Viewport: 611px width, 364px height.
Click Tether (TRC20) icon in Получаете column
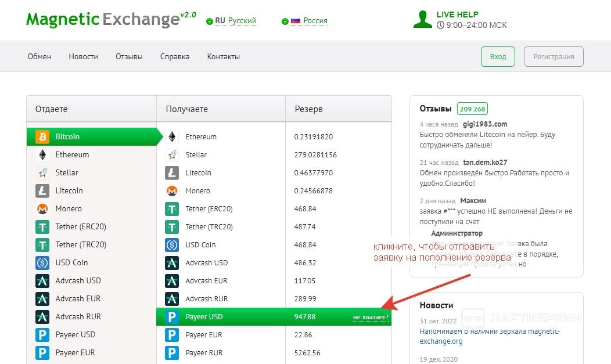(172, 226)
